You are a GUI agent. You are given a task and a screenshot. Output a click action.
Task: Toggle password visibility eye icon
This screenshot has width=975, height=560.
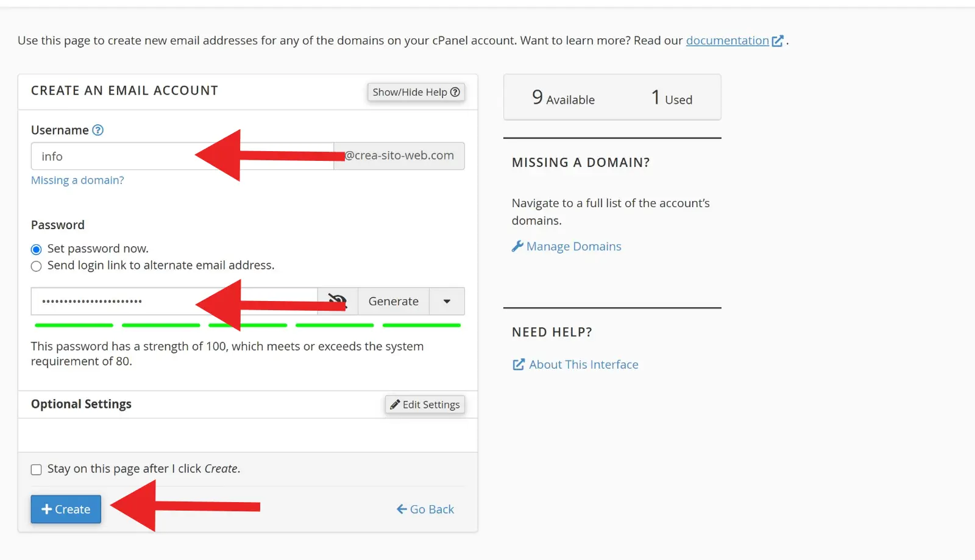(x=338, y=301)
